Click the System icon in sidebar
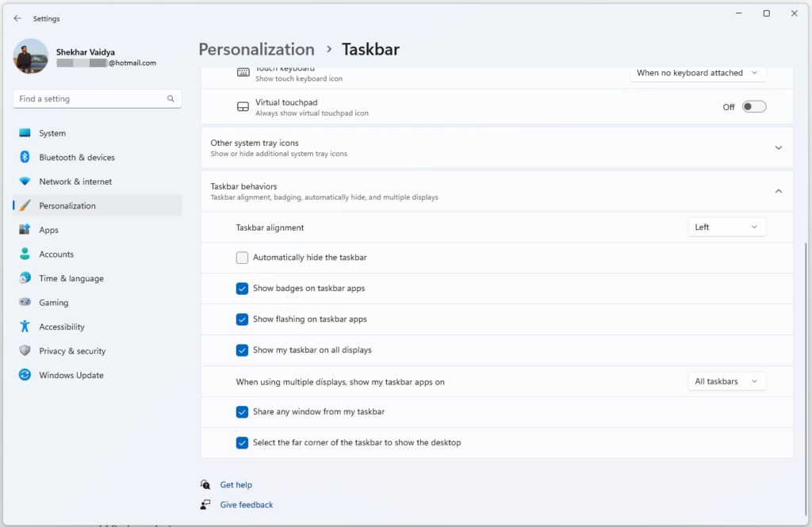Image resolution: width=812 pixels, height=527 pixels. tap(25, 133)
